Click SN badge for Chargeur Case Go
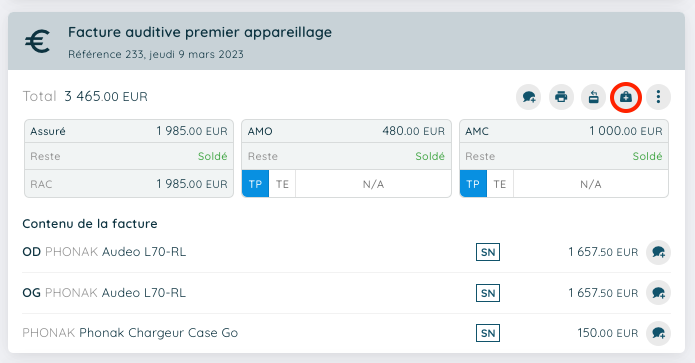 click(x=488, y=333)
